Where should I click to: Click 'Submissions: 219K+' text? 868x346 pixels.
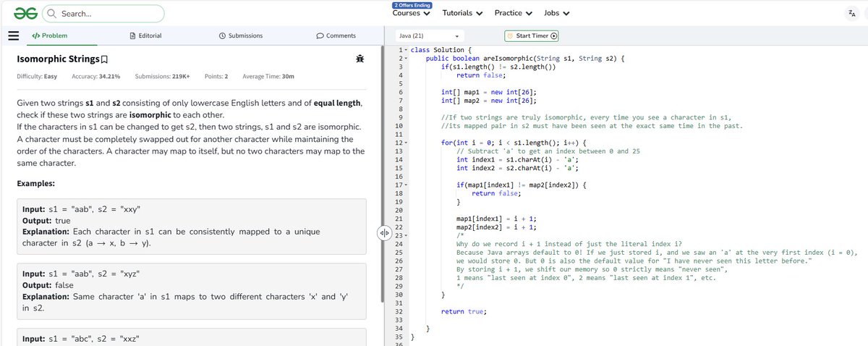pyautogui.click(x=162, y=76)
